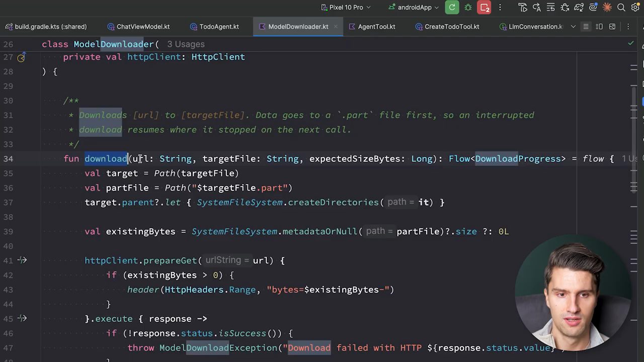This screenshot has width=644, height=362.
Task: Close the ModelDownloader.kt tab
Action: [x=336, y=27]
